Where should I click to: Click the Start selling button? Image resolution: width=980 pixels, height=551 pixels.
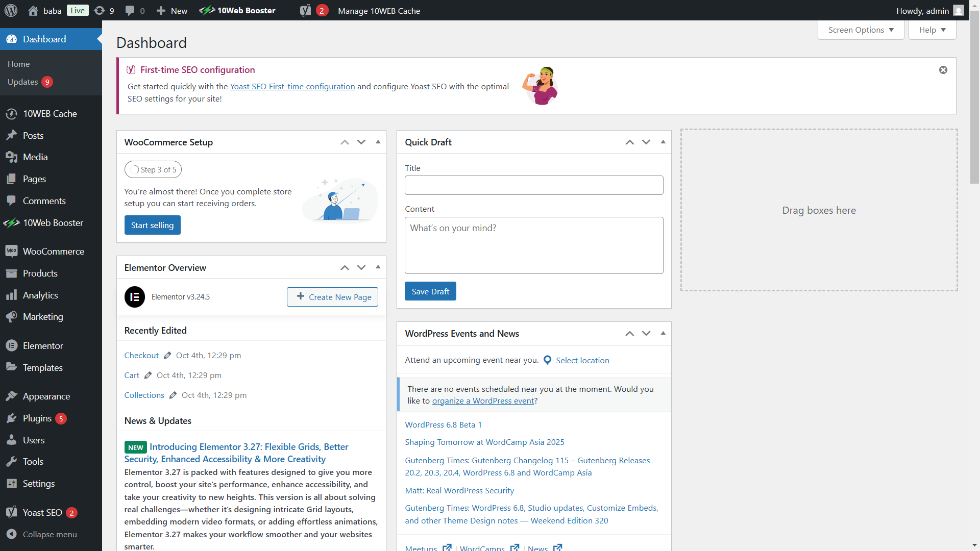tap(152, 225)
